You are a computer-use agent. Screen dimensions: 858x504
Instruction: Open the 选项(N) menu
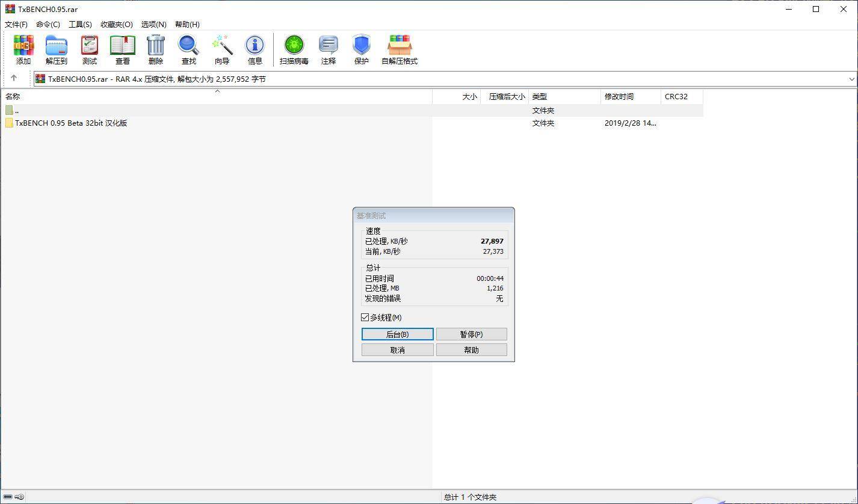pos(153,24)
